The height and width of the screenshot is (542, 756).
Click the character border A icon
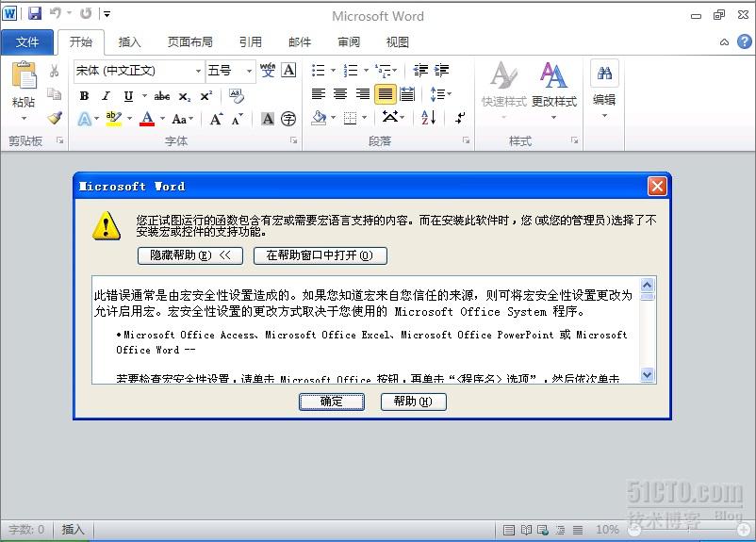[288, 71]
